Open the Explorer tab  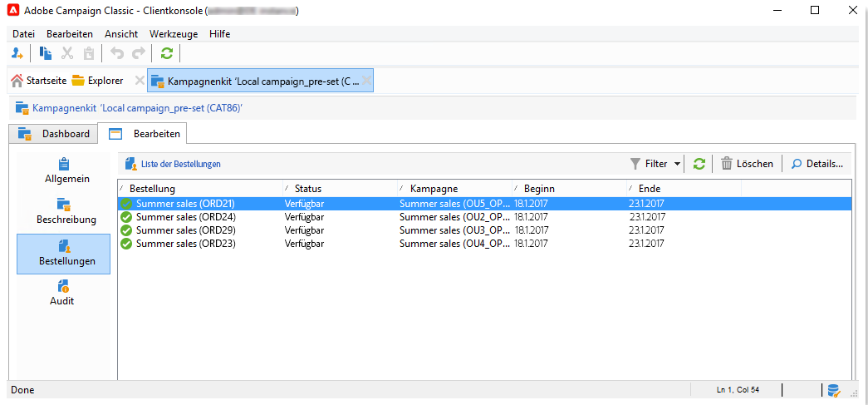click(x=97, y=81)
